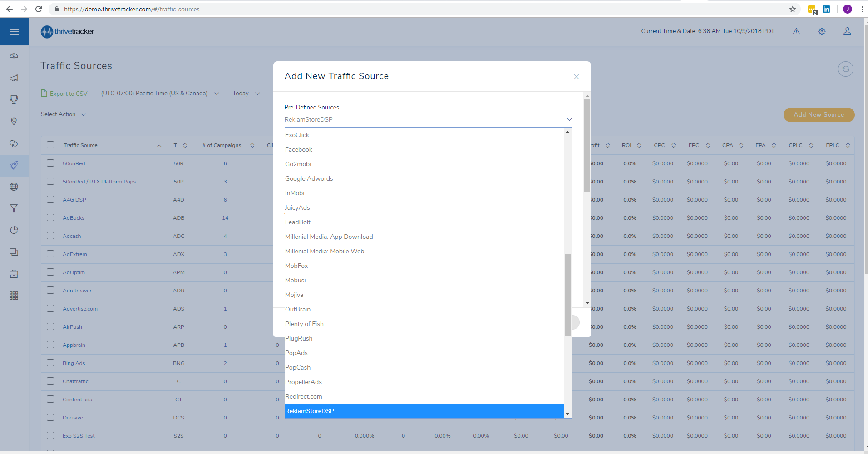Select ReklamStoreDSP highlighted option

424,411
